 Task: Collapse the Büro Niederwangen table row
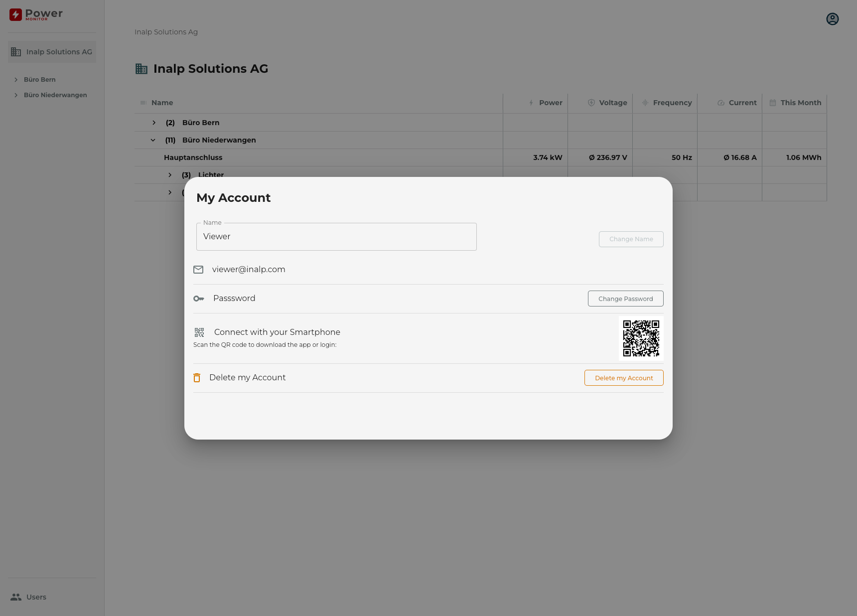(153, 140)
